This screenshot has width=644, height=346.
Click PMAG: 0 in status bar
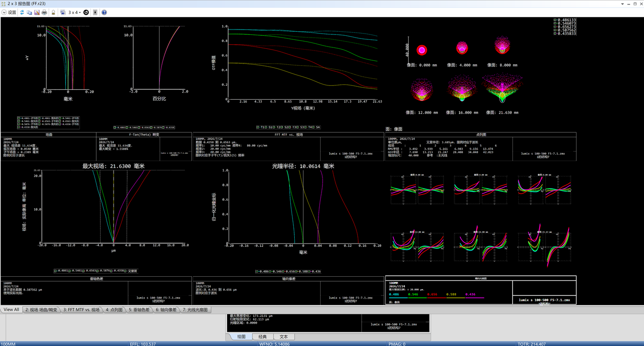pos(397,344)
